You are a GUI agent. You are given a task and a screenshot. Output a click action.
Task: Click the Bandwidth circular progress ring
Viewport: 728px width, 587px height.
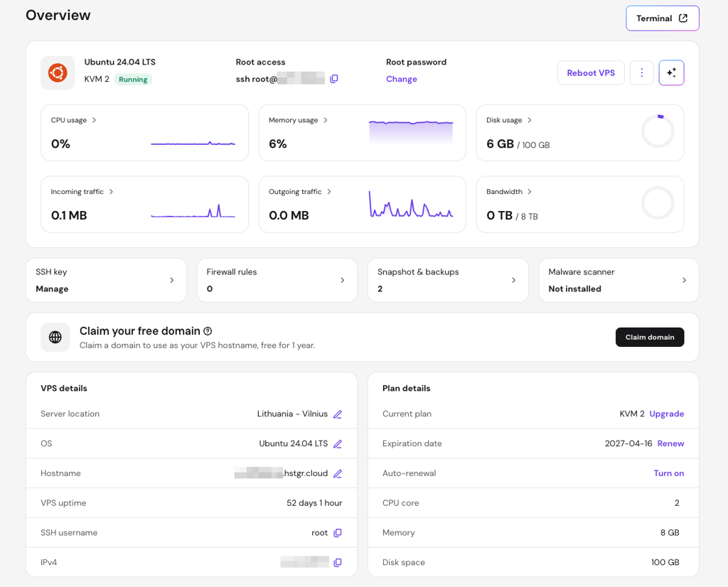point(658,203)
